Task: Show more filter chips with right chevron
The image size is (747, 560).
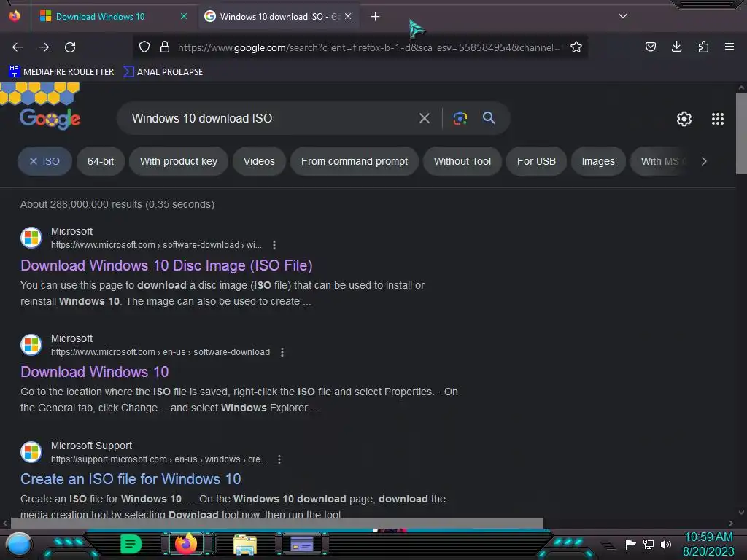Action: tap(704, 161)
